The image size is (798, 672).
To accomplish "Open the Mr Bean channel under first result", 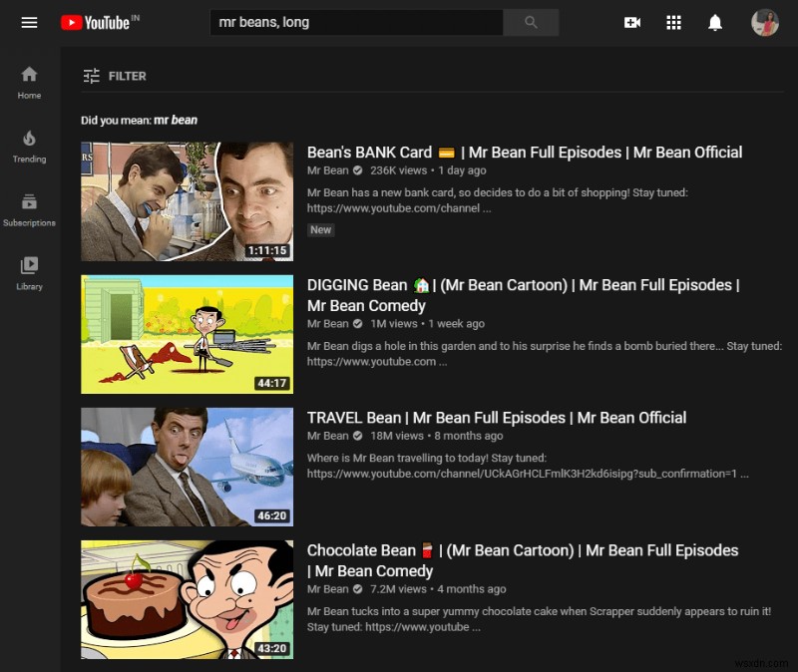I will click(327, 170).
